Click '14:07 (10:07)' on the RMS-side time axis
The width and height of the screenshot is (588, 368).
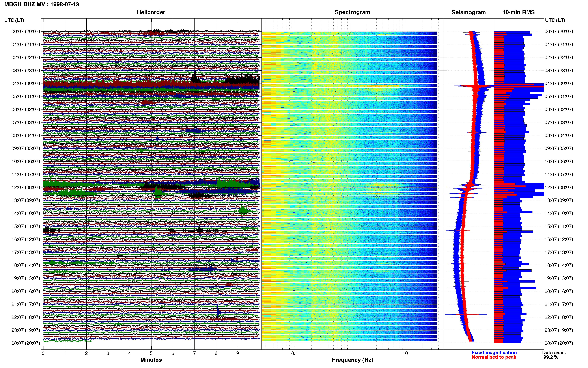559,213
